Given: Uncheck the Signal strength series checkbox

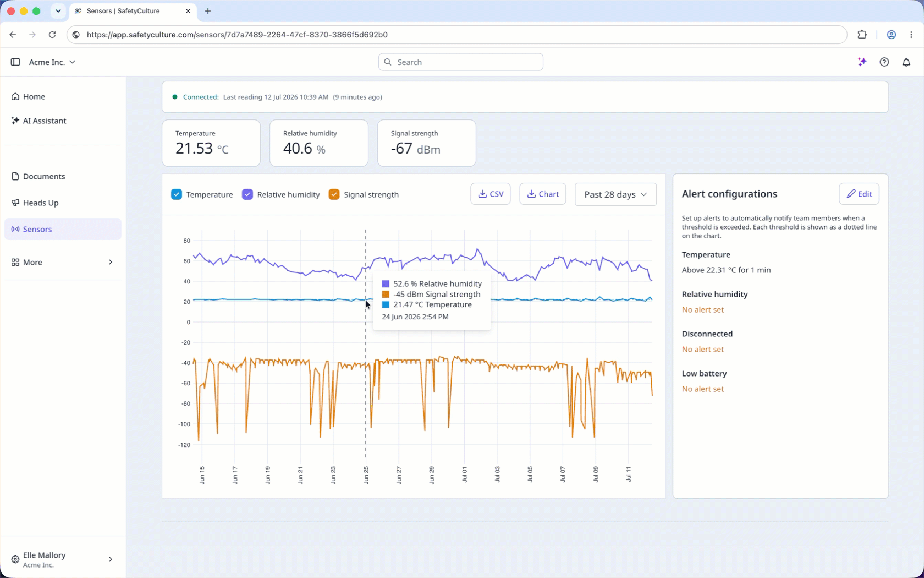Looking at the screenshot, I should (x=334, y=194).
